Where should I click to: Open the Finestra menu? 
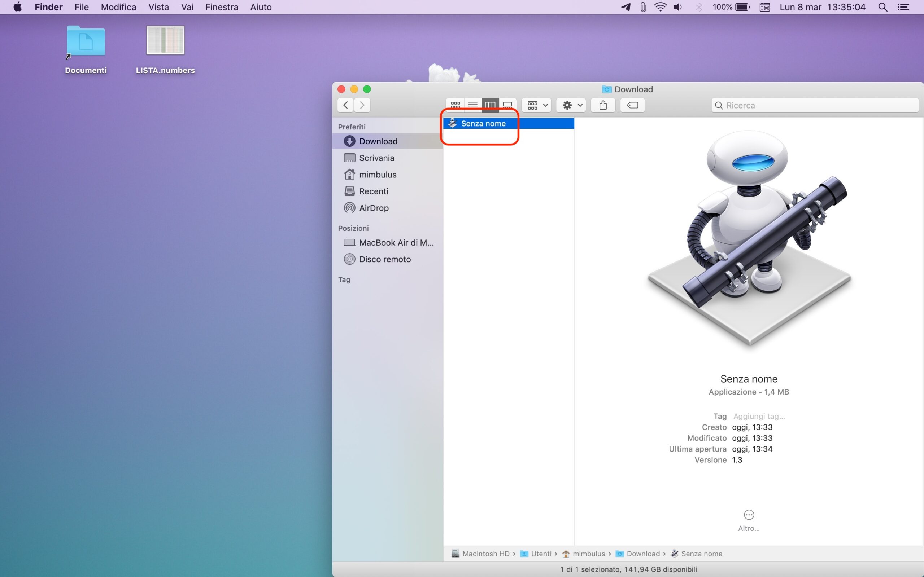pyautogui.click(x=222, y=7)
